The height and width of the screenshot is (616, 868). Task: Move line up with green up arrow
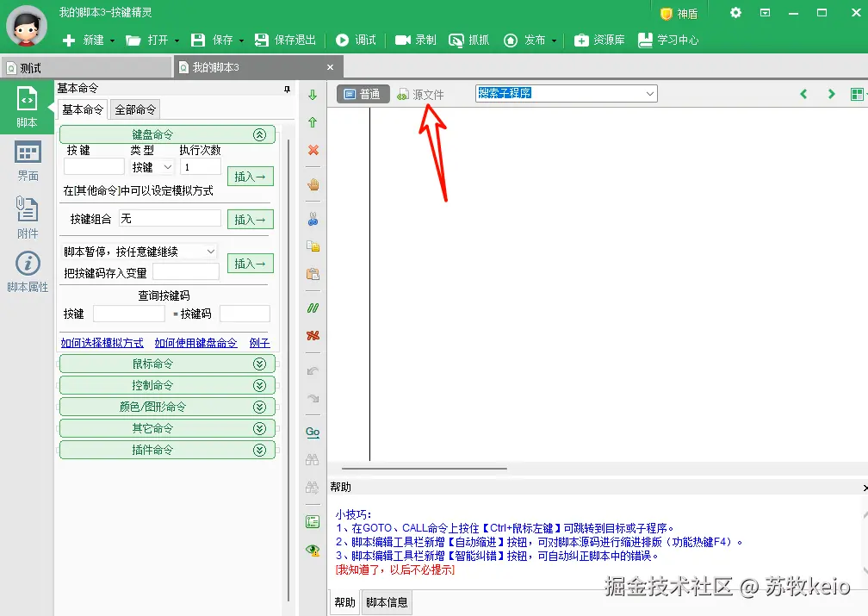pos(313,122)
